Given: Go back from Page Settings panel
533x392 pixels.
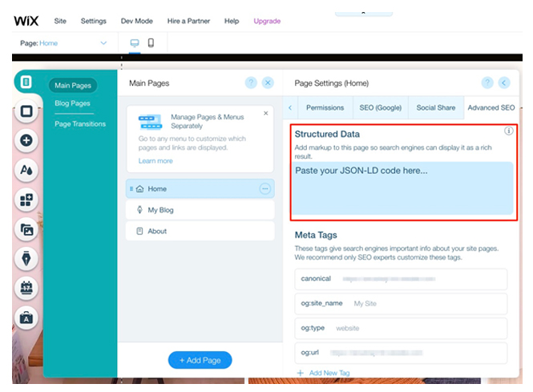Looking at the screenshot, I should click(504, 83).
